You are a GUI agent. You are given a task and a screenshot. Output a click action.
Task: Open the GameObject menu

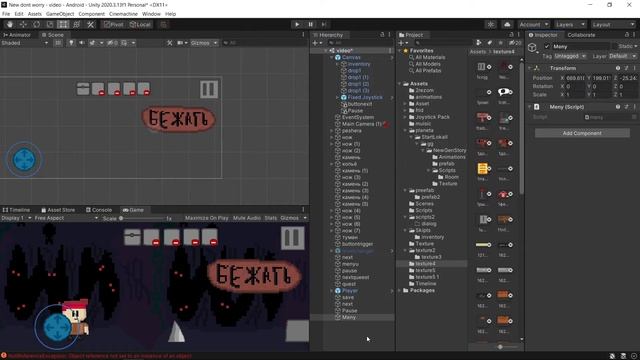pos(60,14)
